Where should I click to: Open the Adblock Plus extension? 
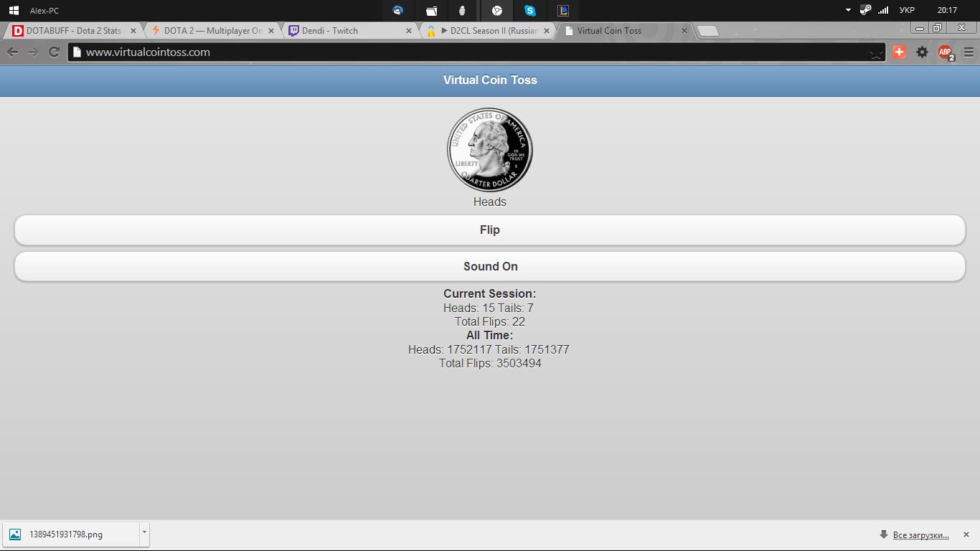pos(946,52)
